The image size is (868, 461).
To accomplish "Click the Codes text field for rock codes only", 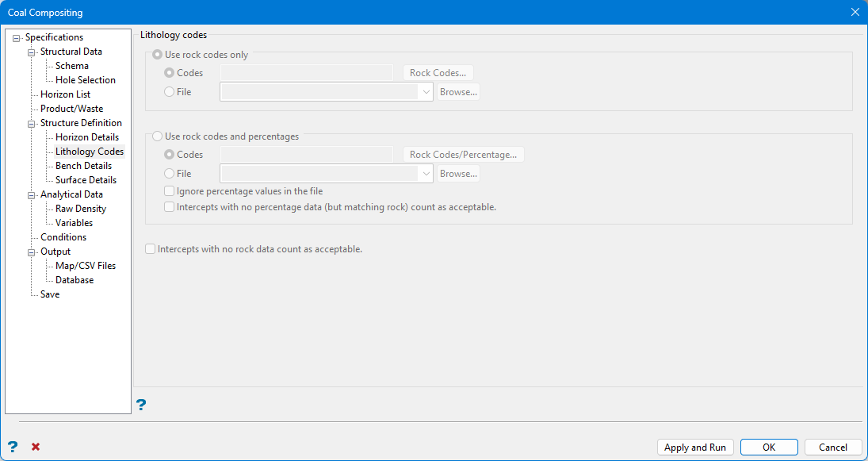I will click(306, 73).
